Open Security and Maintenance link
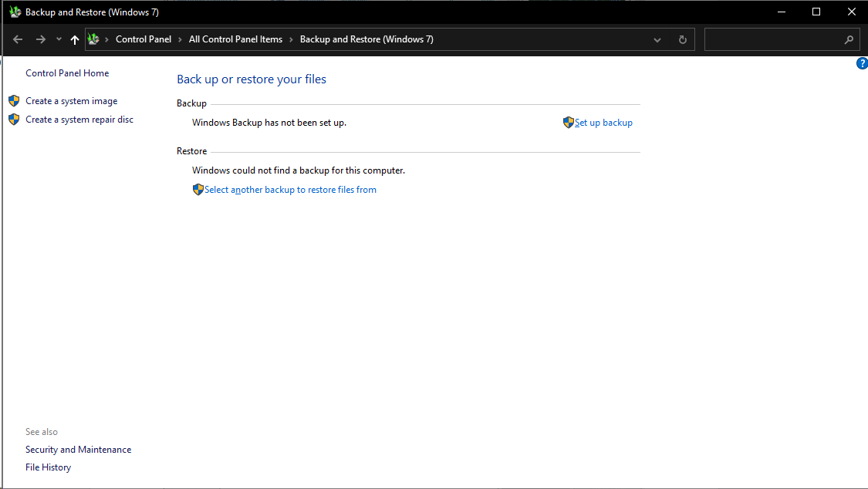The width and height of the screenshot is (868, 489). coord(78,450)
